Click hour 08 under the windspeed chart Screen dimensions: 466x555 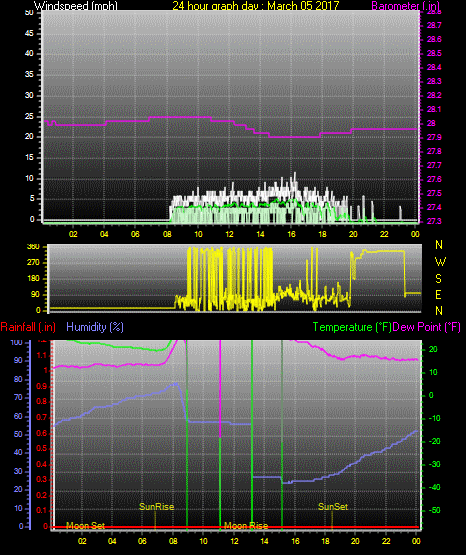(167, 234)
